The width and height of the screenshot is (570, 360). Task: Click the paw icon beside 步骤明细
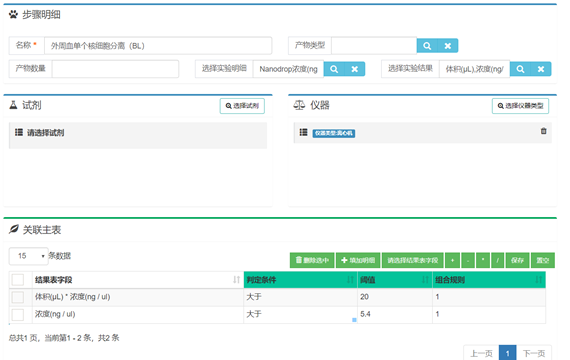13,15
